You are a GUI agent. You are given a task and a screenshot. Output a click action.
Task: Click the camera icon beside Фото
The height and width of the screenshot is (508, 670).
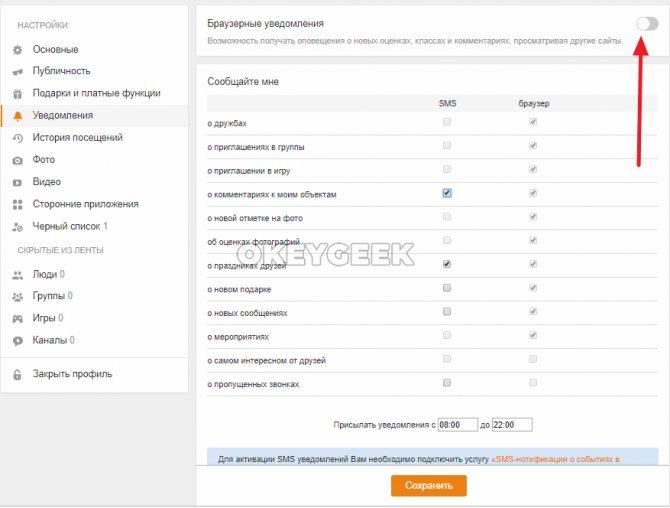point(18,161)
